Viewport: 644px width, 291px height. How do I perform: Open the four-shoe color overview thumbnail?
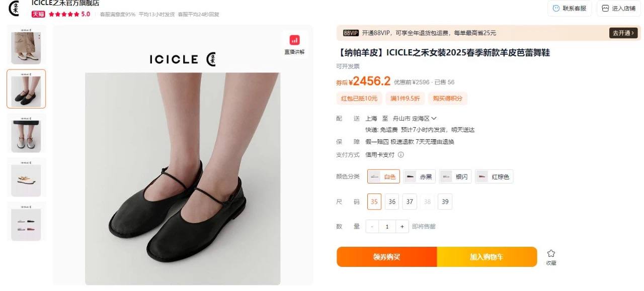[26, 222]
